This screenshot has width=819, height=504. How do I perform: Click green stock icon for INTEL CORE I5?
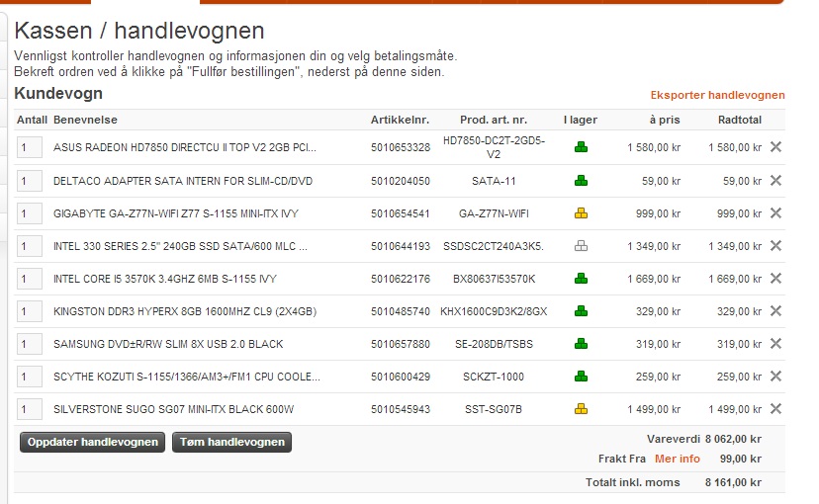(581, 279)
